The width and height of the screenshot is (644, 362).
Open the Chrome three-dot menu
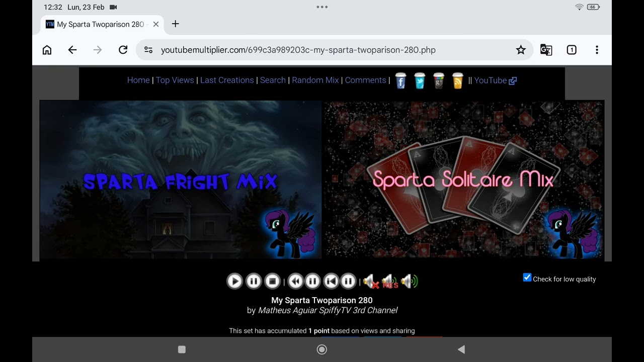(x=597, y=50)
